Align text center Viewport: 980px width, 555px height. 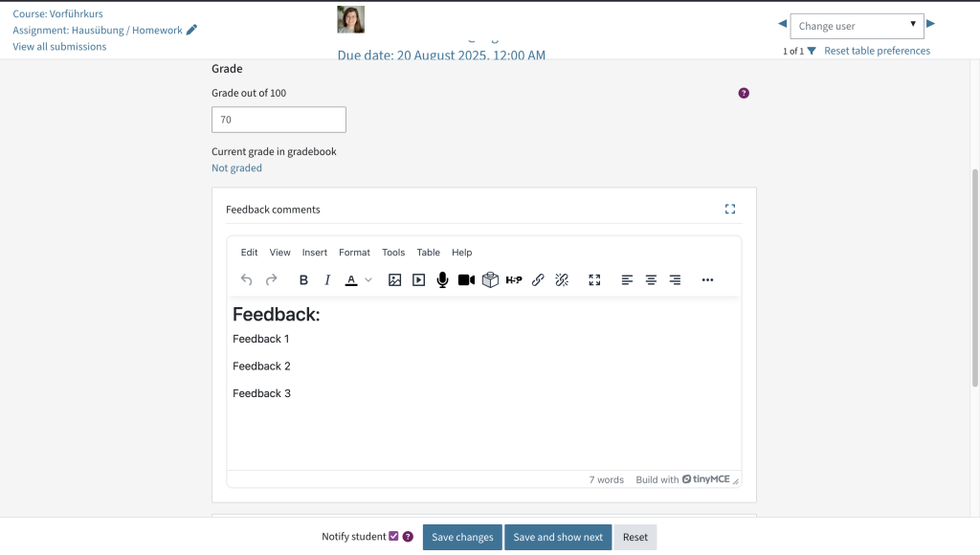pyautogui.click(x=651, y=280)
